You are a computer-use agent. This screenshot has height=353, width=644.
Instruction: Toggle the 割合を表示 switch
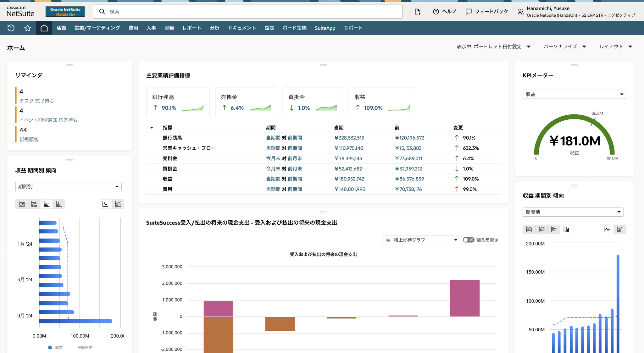coord(468,240)
